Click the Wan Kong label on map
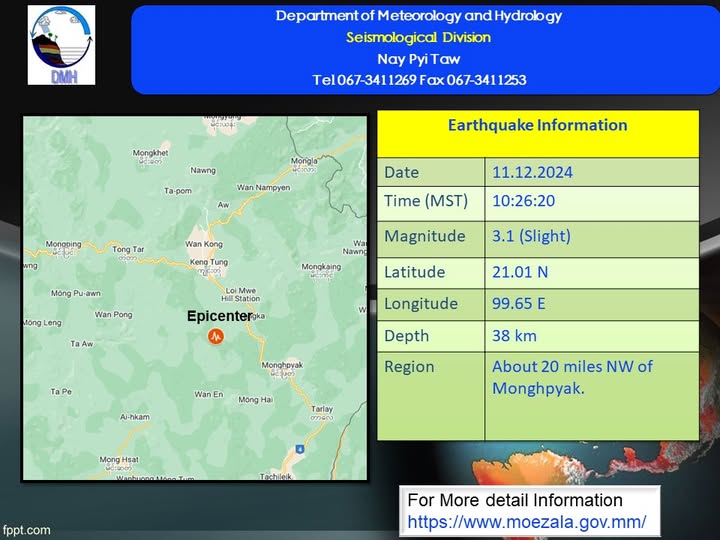Screen dimensions: 720x540 point(204,244)
